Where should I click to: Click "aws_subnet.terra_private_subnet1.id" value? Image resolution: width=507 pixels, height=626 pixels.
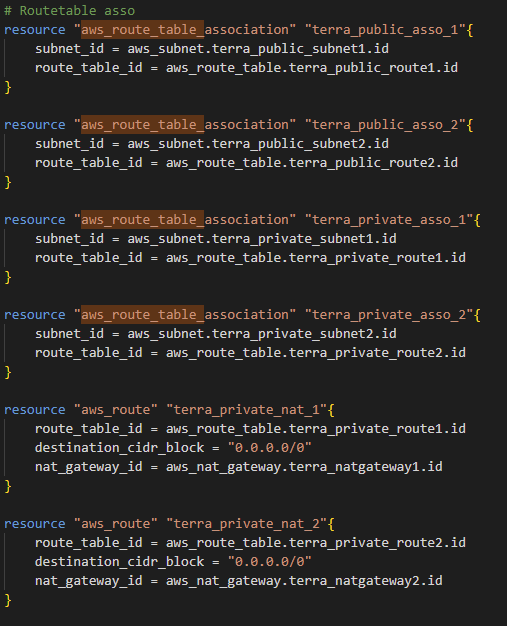tap(262, 239)
